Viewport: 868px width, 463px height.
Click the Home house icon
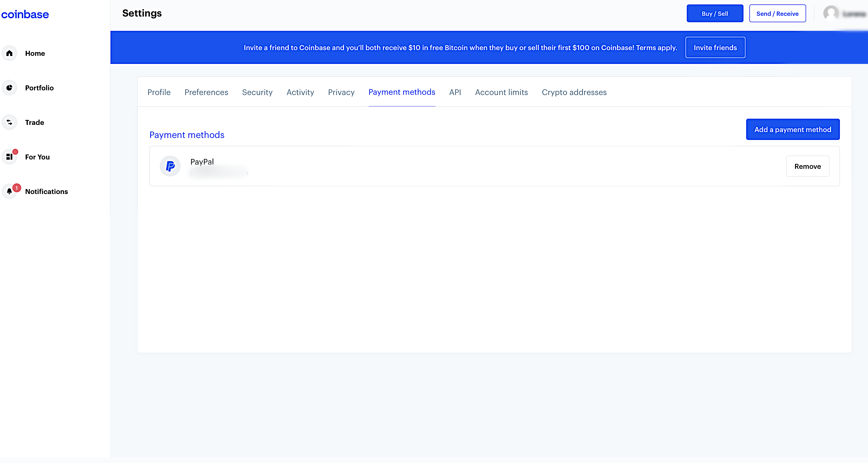9,53
